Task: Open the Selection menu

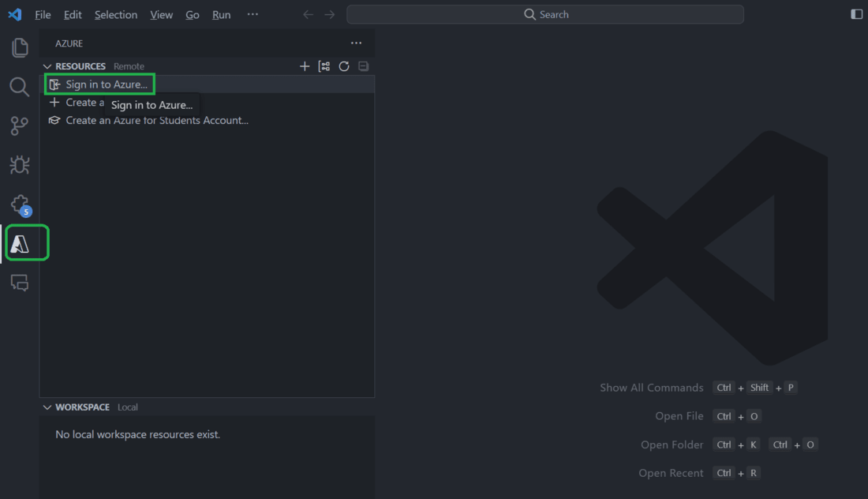Action: click(116, 15)
